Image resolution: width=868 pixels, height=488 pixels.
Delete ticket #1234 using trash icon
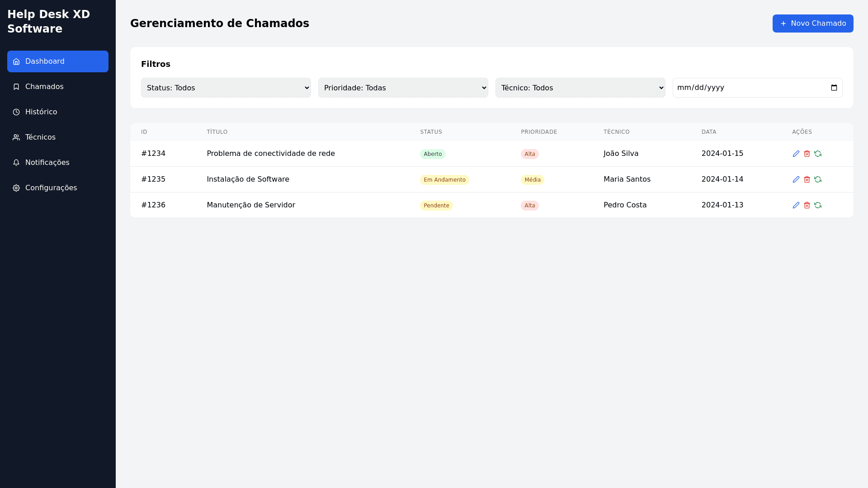pyautogui.click(x=807, y=154)
